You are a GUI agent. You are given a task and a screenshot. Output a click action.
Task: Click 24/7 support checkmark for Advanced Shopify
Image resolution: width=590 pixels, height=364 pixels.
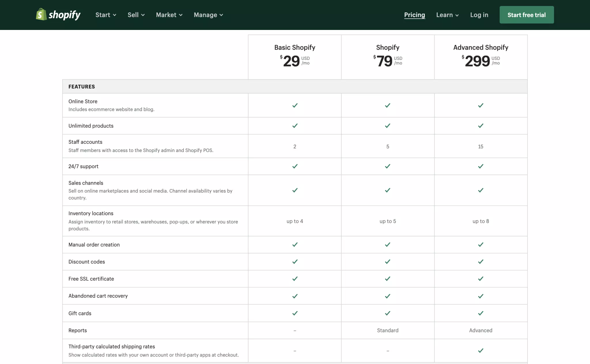(481, 166)
